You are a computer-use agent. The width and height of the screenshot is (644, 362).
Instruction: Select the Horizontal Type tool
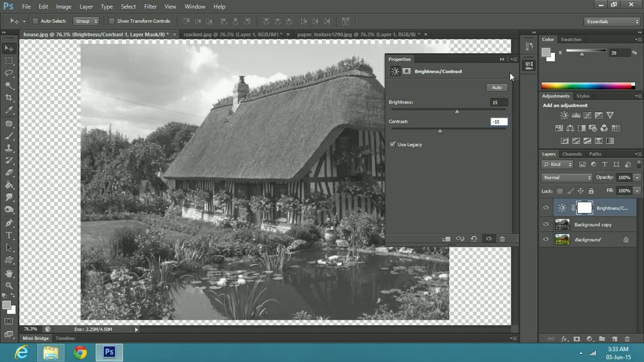(9, 235)
